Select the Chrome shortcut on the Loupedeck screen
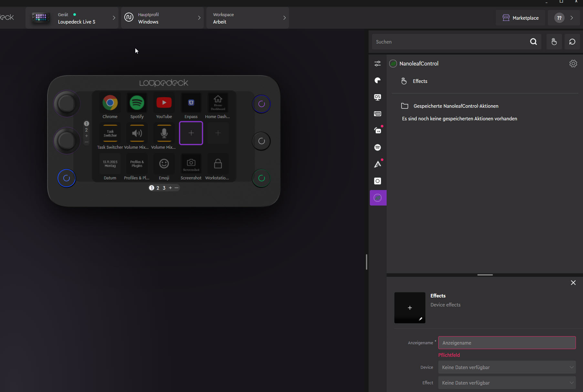The image size is (583, 392). point(110,103)
